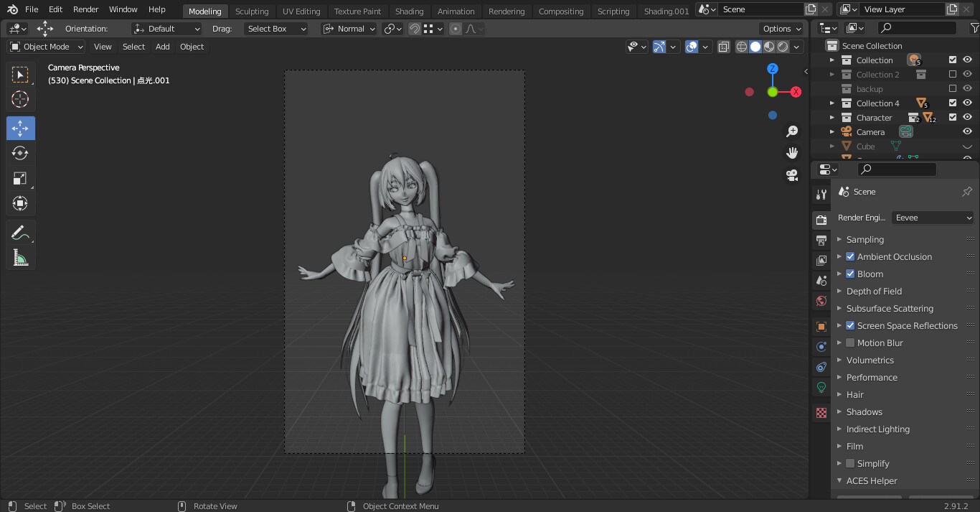Uncheck the Ambient Occlusion checkbox
The width and height of the screenshot is (980, 512).
(x=850, y=256)
